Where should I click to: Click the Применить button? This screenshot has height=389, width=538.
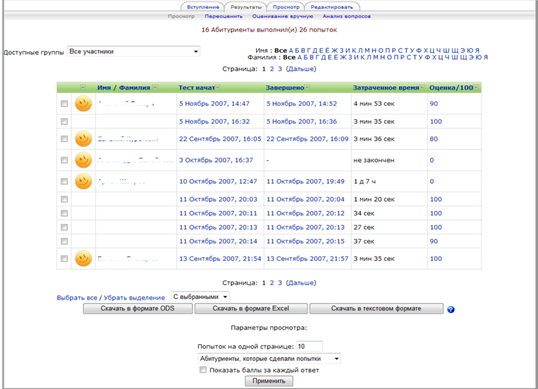coord(269,381)
